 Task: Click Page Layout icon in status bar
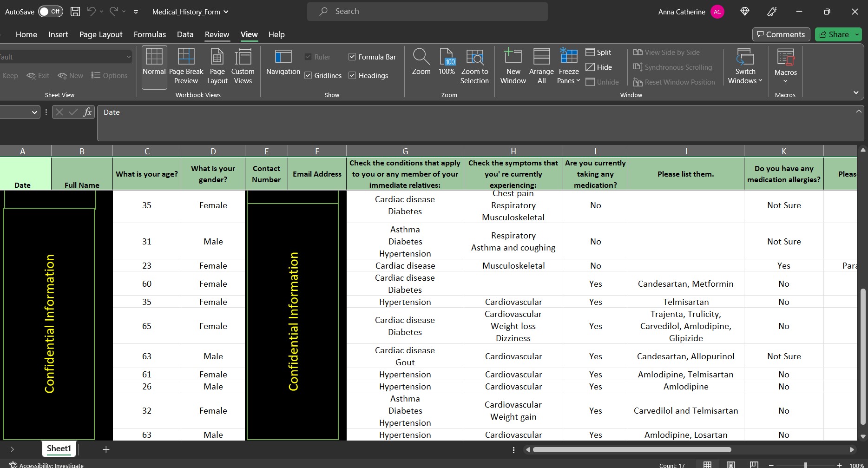pyautogui.click(x=730, y=465)
